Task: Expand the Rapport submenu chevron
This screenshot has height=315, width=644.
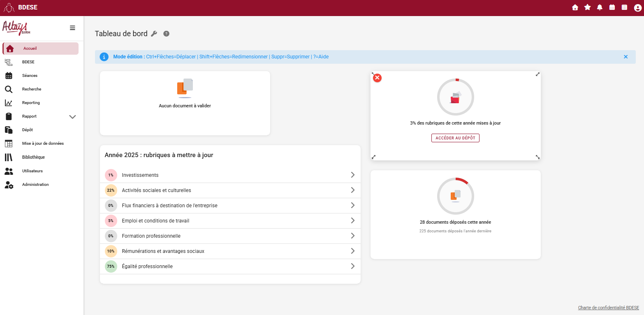Action: (x=72, y=116)
